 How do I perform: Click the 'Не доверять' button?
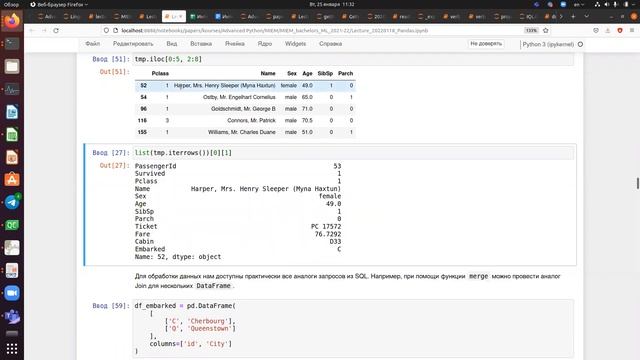click(486, 44)
